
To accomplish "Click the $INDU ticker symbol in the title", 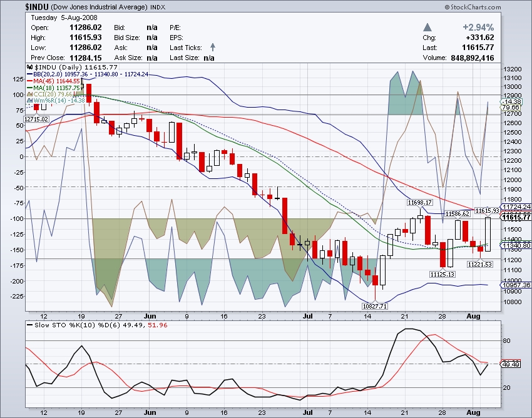I will coord(37,7).
